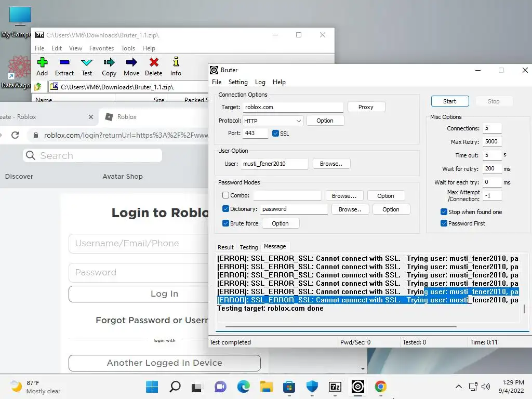Open the Windows Start menu

pyautogui.click(x=152, y=387)
